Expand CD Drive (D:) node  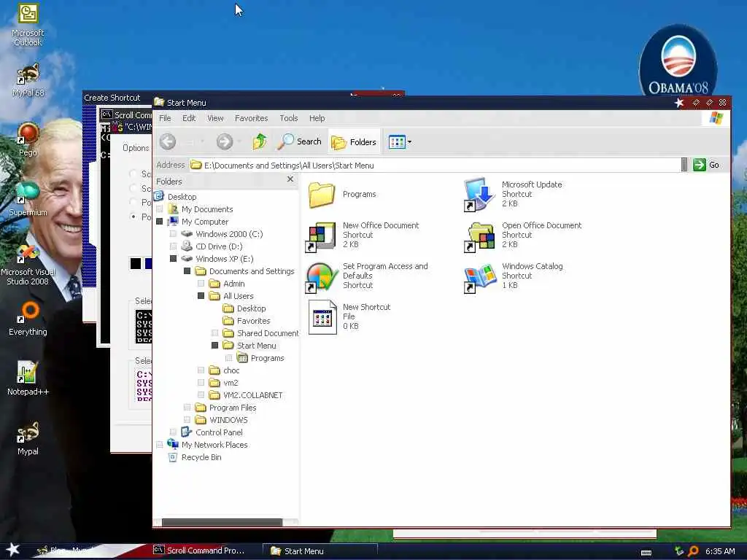(174, 246)
